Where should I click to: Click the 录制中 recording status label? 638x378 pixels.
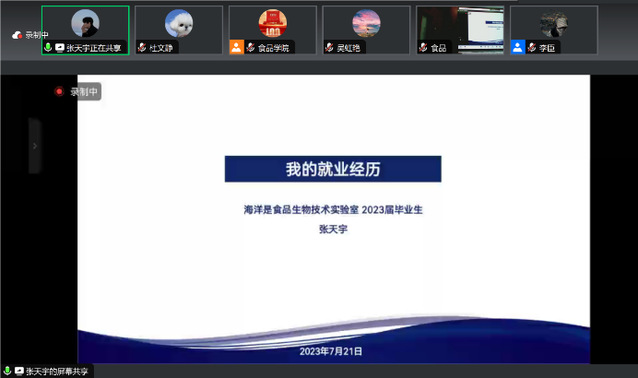[x=84, y=92]
